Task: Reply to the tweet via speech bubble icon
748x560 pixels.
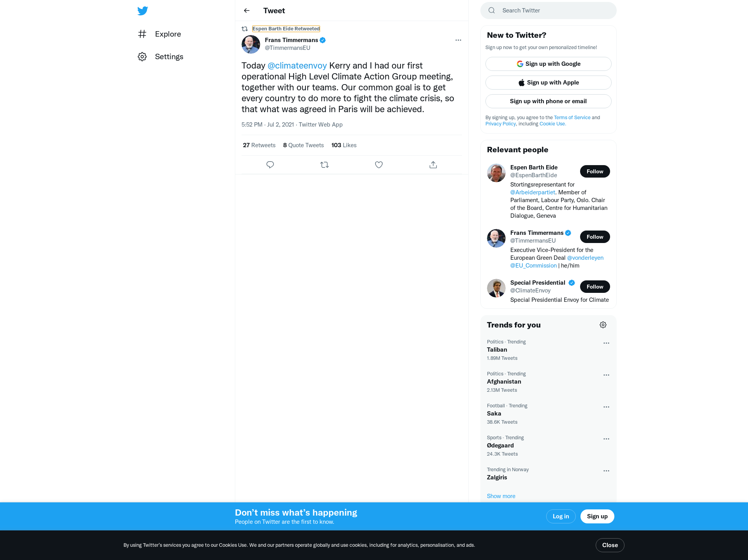Action: [x=270, y=165]
